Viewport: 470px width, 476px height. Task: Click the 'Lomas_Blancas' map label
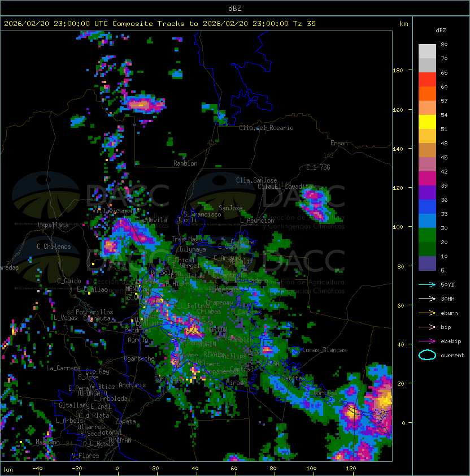click(324, 350)
